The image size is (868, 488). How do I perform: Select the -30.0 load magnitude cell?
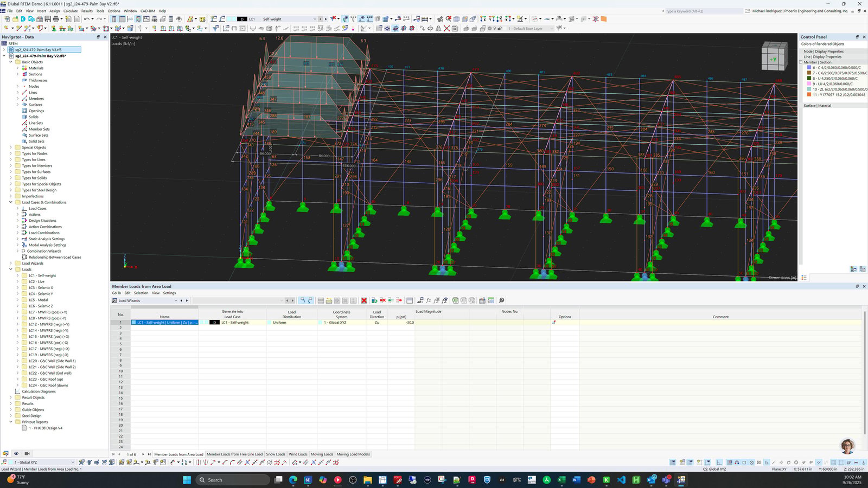click(401, 323)
